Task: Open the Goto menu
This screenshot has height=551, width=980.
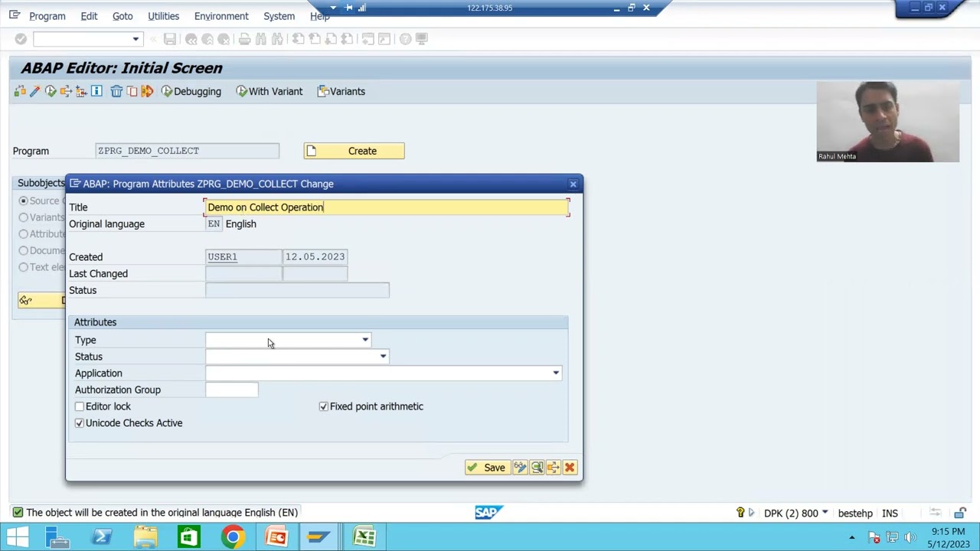Action: click(x=122, y=16)
